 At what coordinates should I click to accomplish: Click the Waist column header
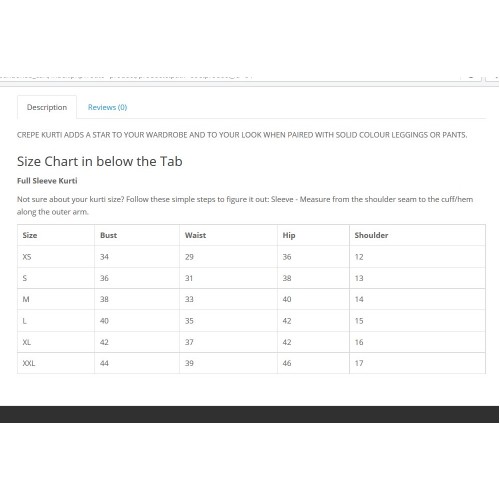click(195, 235)
